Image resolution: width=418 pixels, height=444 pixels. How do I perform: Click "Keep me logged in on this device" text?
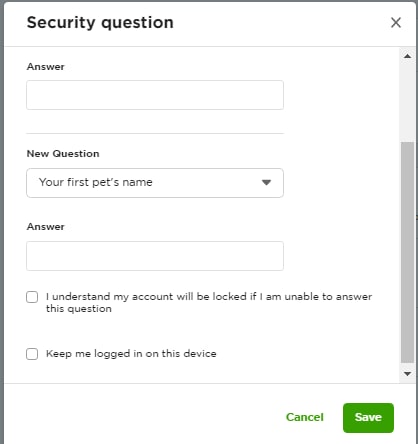[x=131, y=353]
